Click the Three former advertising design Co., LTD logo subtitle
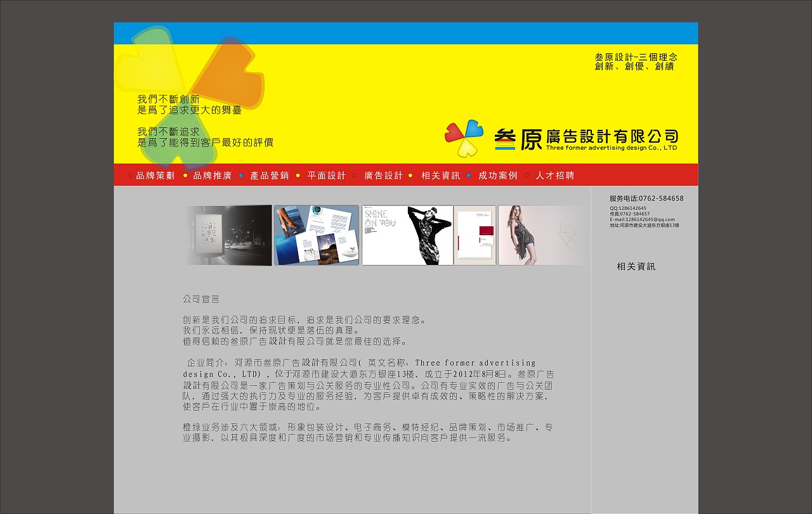 [612, 148]
